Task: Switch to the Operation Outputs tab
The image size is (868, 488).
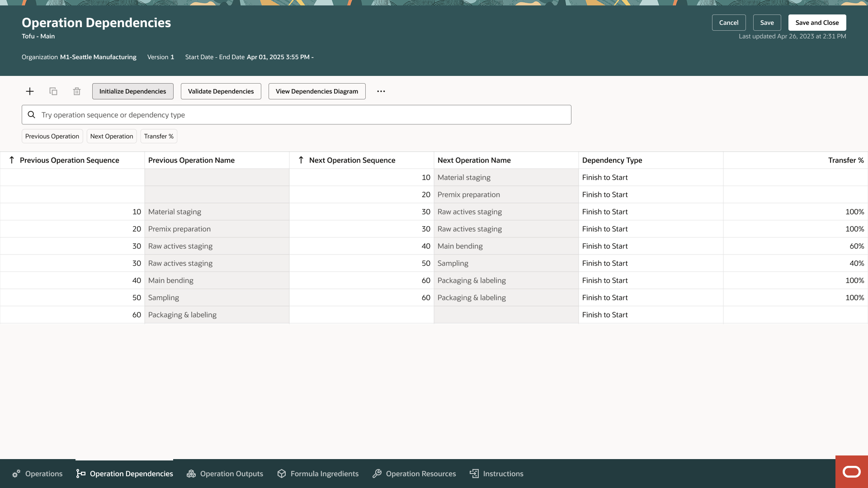Action: click(x=225, y=474)
